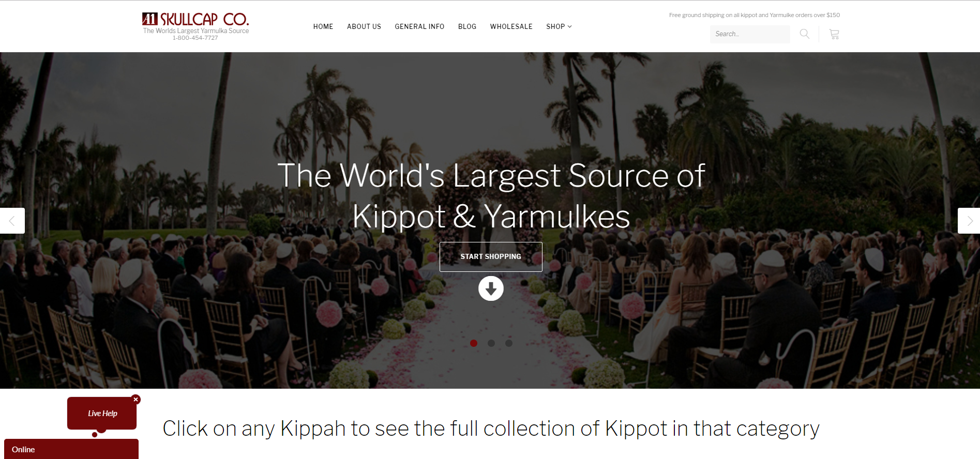Open the About Us page
Image resolution: width=980 pixels, height=459 pixels.
364,26
